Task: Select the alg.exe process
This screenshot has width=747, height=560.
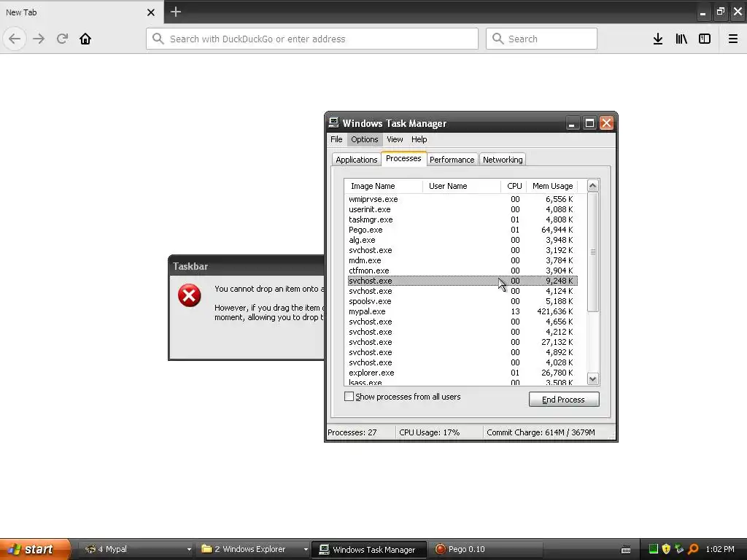Action: point(462,240)
